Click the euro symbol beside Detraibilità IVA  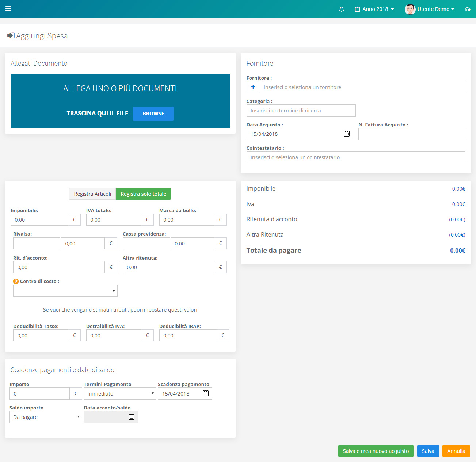(x=148, y=335)
